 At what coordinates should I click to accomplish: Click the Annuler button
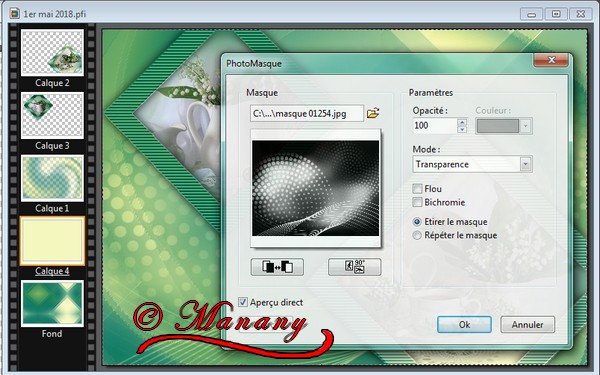[527, 324]
